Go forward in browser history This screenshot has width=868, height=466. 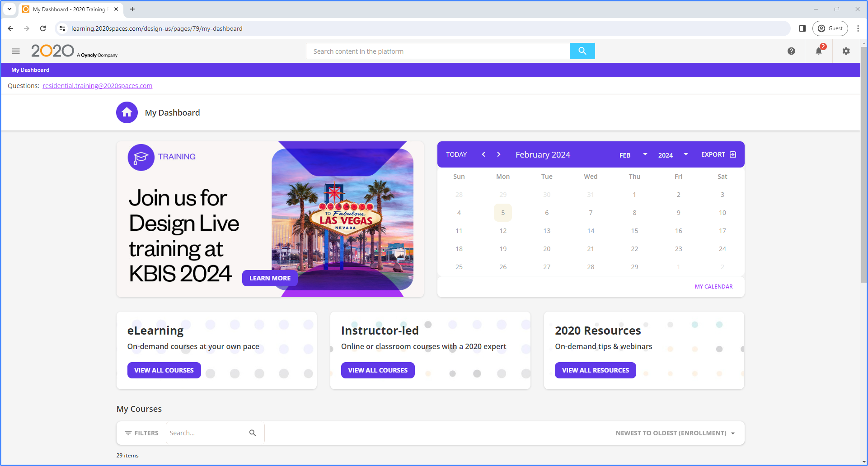[27, 28]
